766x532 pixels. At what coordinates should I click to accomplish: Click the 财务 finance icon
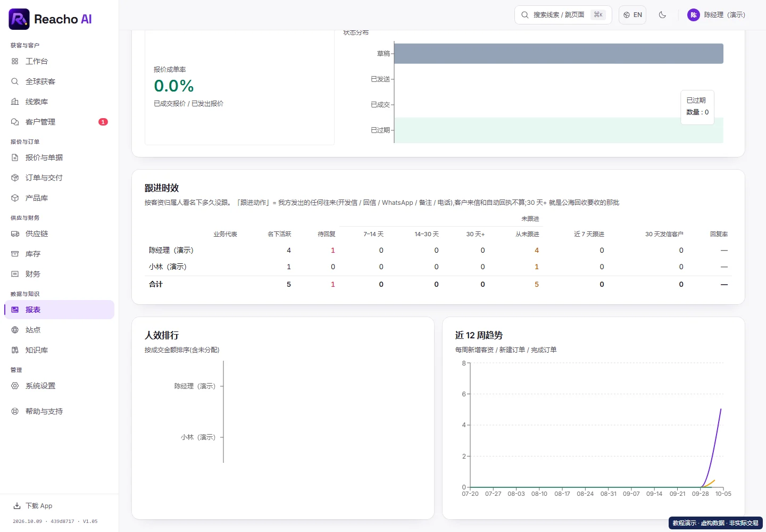click(x=15, y=274)
